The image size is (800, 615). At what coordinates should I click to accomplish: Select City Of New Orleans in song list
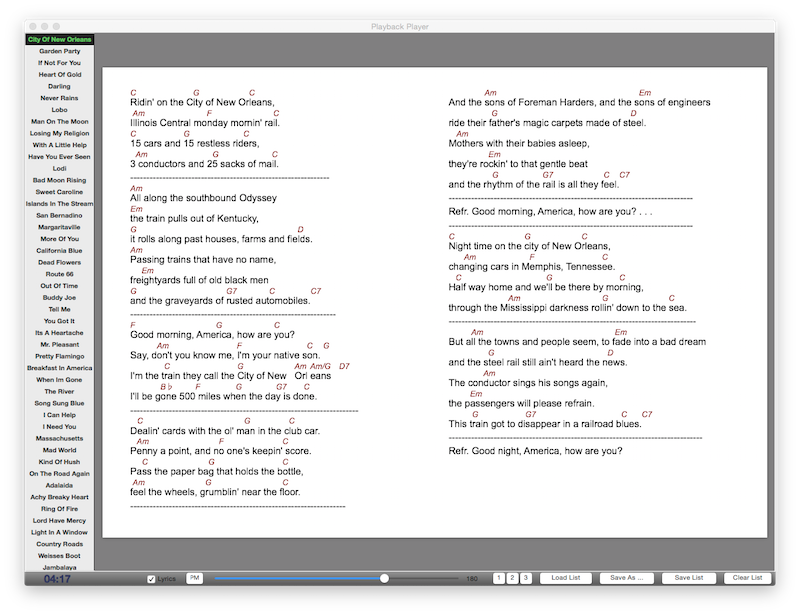(x=60, y=39)
